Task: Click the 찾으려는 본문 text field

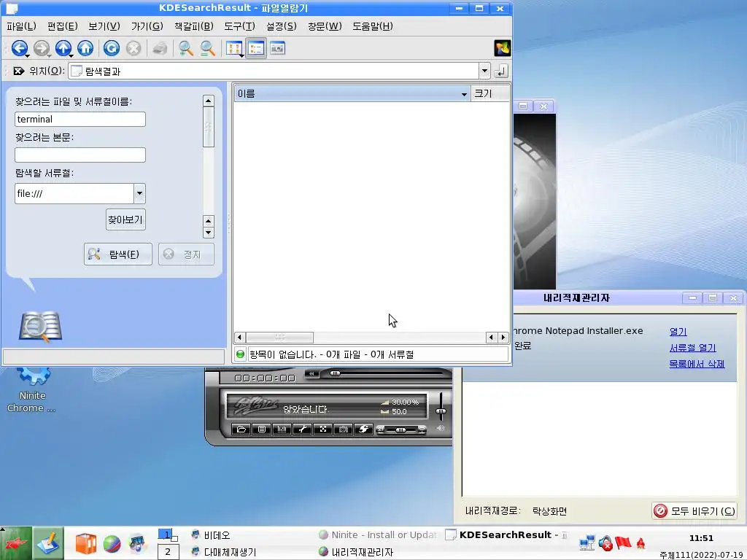Action: point(80,155)
